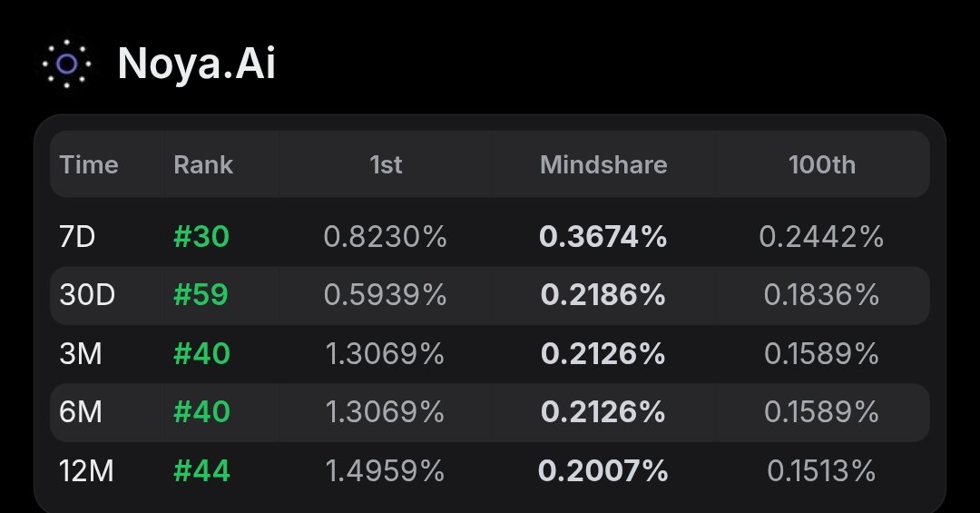Select the 6M time row
Image resolution: width=980 pixels, height=513 pixels.
pos(490,412)
